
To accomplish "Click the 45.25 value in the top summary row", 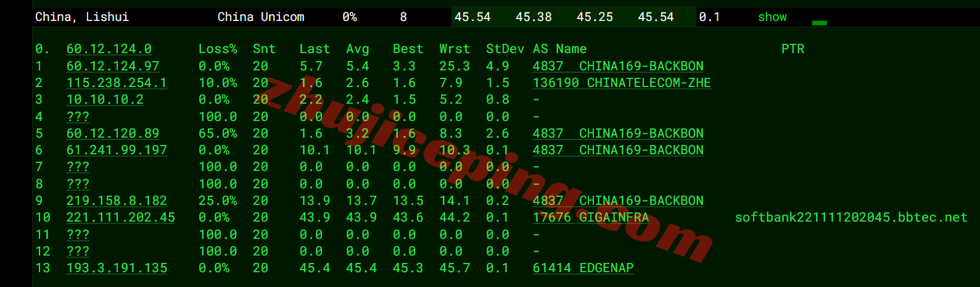I will (x=595, y=17).
